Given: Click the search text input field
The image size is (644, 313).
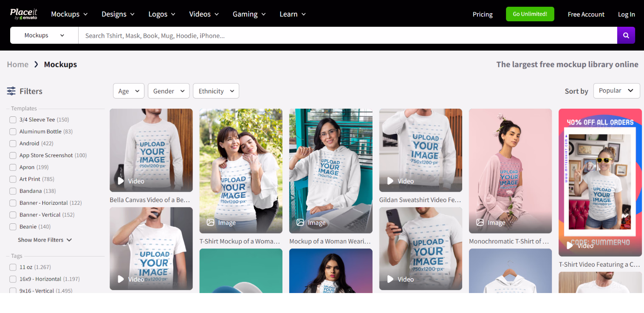Looking at the screenshot, I should [347, 35].
